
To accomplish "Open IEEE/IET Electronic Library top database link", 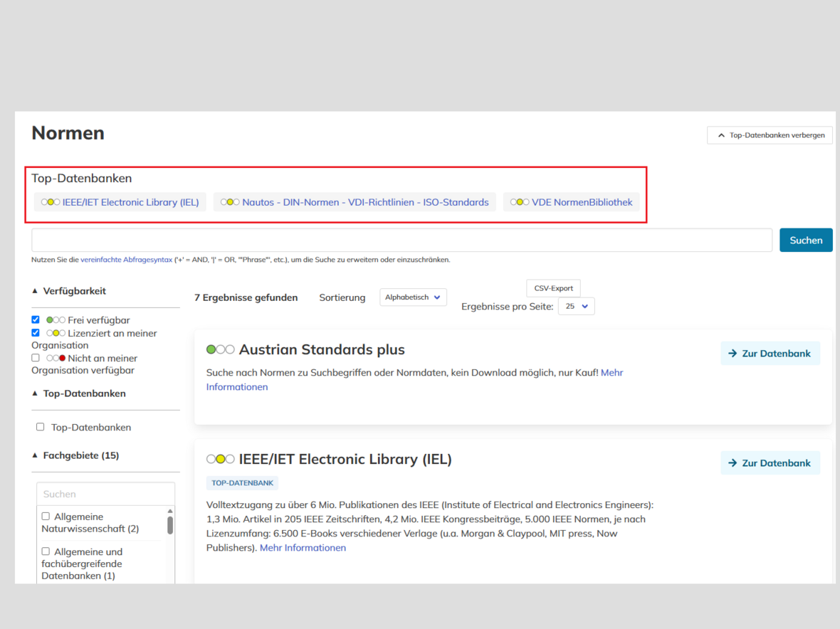I will coord(130,202).
